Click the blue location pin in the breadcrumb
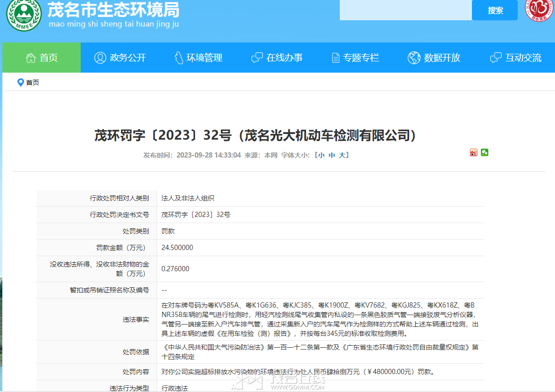 [x=20, y=83]
